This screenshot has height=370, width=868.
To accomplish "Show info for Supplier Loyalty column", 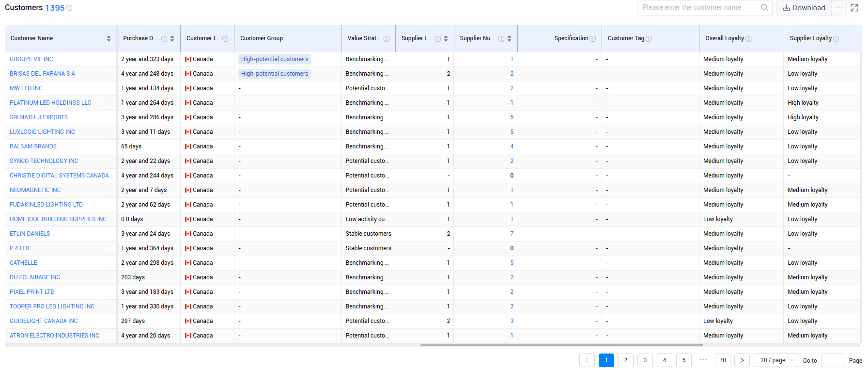I will [836, 39].
